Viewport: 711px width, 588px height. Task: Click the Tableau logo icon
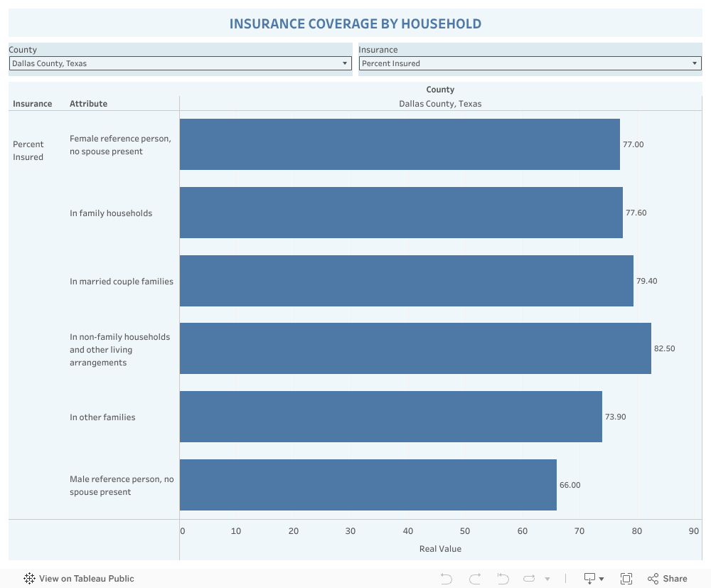pyautogui.click(x=30, y=579)
